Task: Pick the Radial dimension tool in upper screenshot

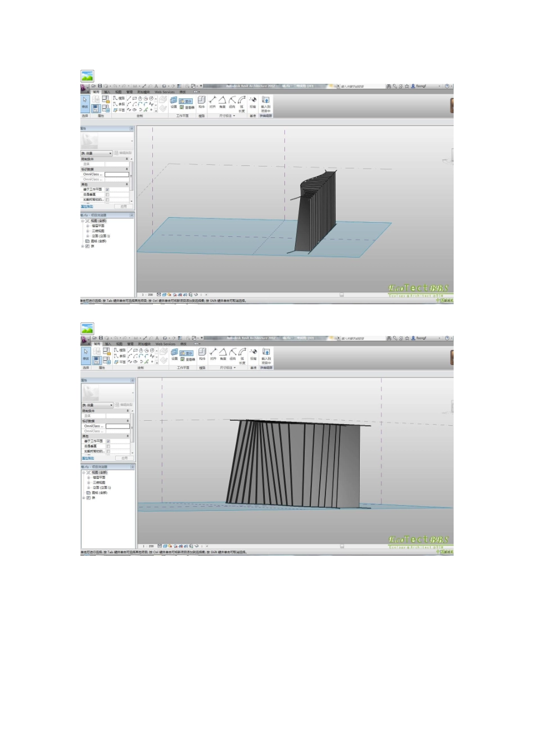Action: (232, 101)
